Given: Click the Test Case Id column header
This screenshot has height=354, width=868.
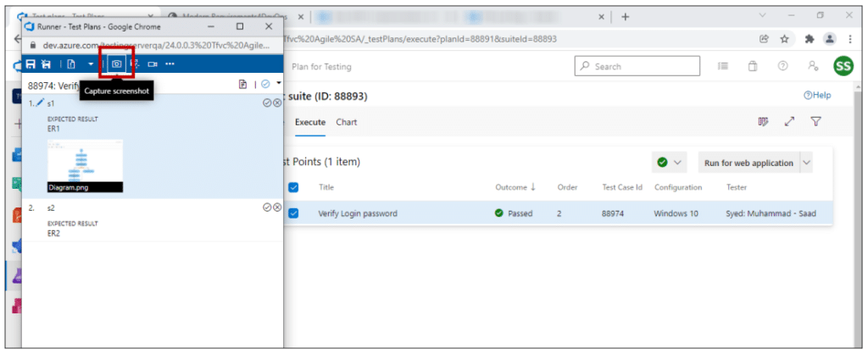Looking at the screenshot, I should (x=622, y=187).
